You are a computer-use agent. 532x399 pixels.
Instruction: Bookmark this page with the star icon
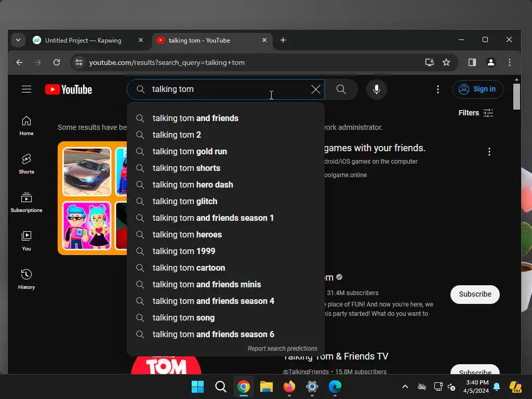pyautogui.click(x=446, y=62)
